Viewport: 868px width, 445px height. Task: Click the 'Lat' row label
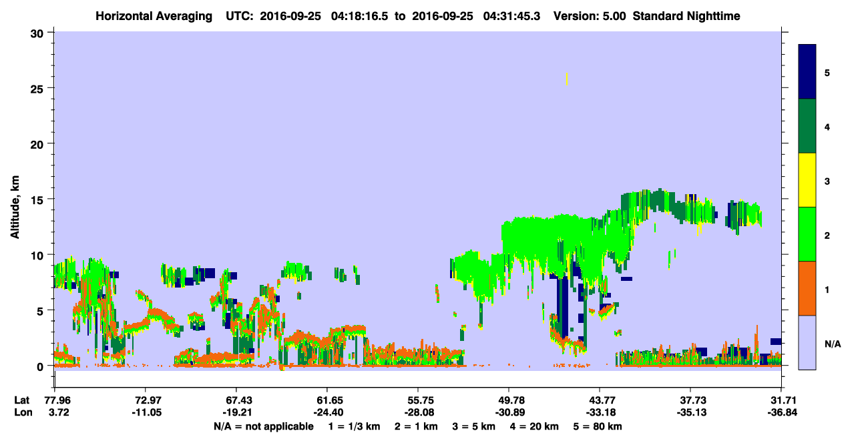pyautogui.click(x=21, y=400)
